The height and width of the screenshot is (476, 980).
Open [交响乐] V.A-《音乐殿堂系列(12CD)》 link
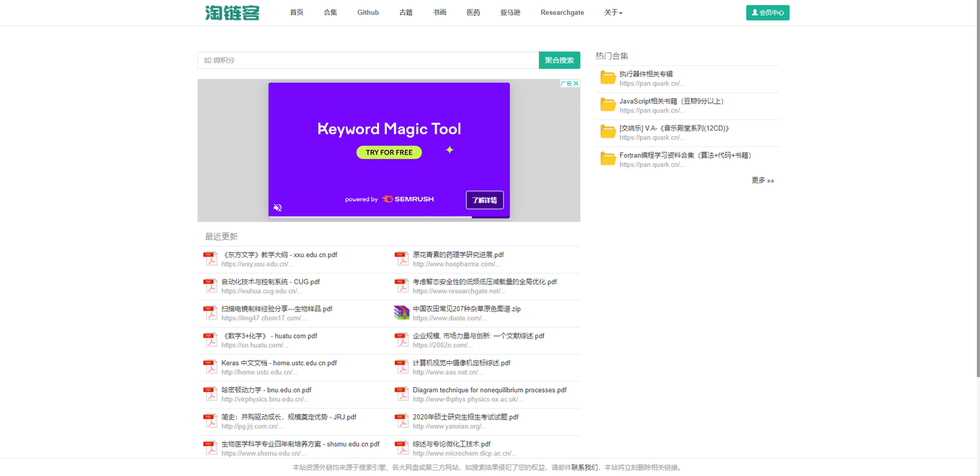(674, 128)
